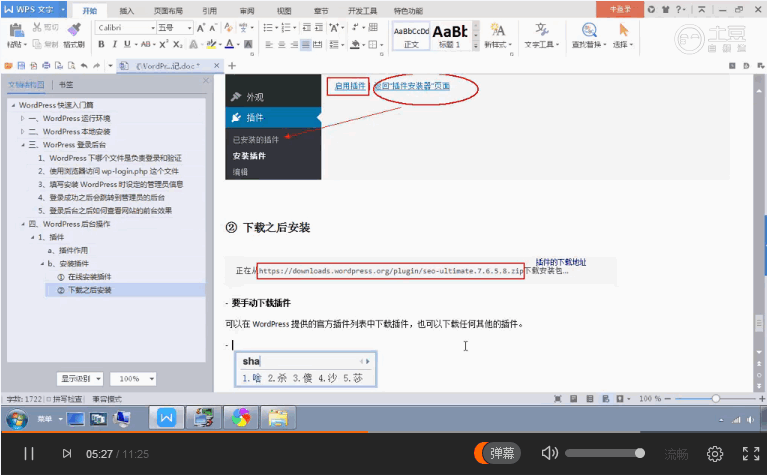Enter fullscreen in the video player
This screenshot has height=475, width=767.
[x=751, y=454]
